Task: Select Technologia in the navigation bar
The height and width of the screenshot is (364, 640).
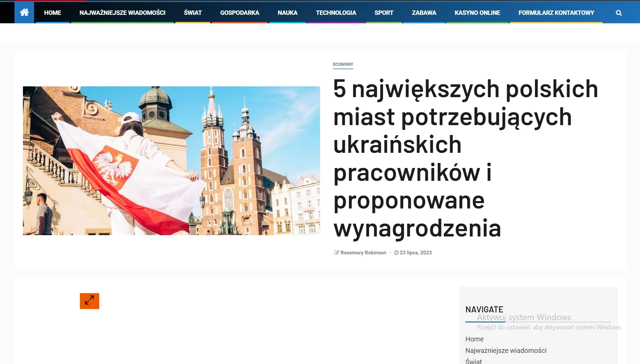Action: point(336,13)
